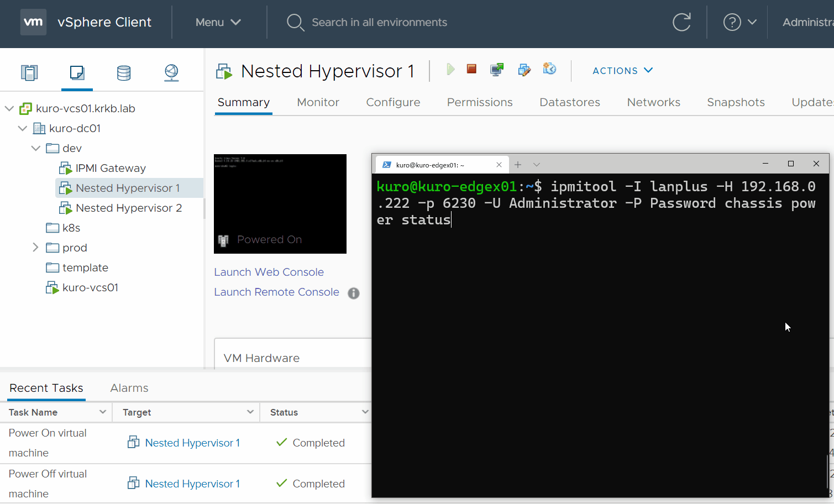Open the Hosts and Clusters inventory view
This screenshot has height=504, width=834.
29,72
